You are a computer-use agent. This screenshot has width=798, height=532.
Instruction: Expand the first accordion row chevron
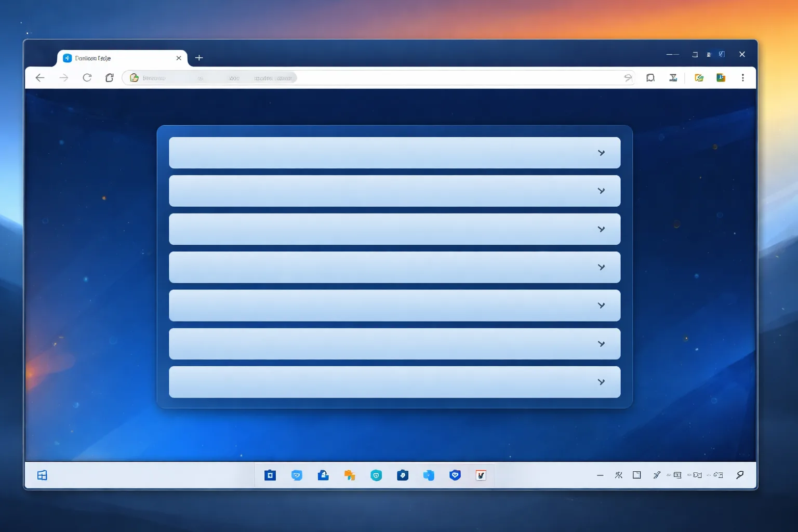601,153
